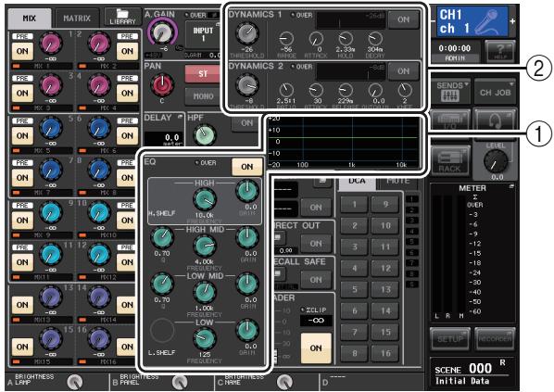554x392 pixels.
Task: Click plus next to CH1 name
Action: pos(512,21)
